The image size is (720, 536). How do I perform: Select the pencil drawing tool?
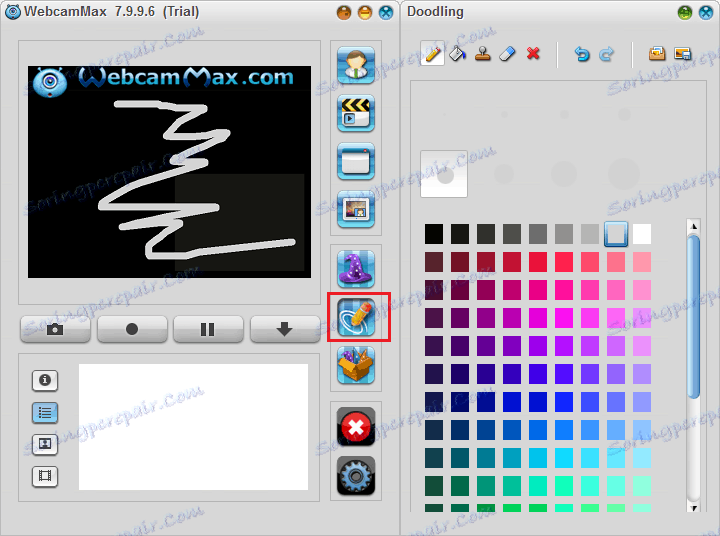pos(432,54)
